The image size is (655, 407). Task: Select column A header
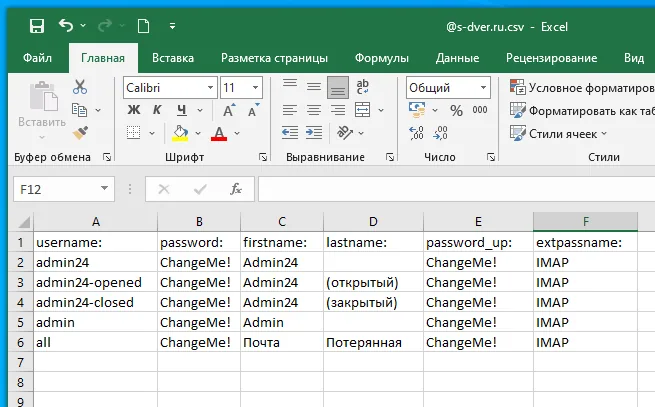pyautogui.click(x=96, y=221)
